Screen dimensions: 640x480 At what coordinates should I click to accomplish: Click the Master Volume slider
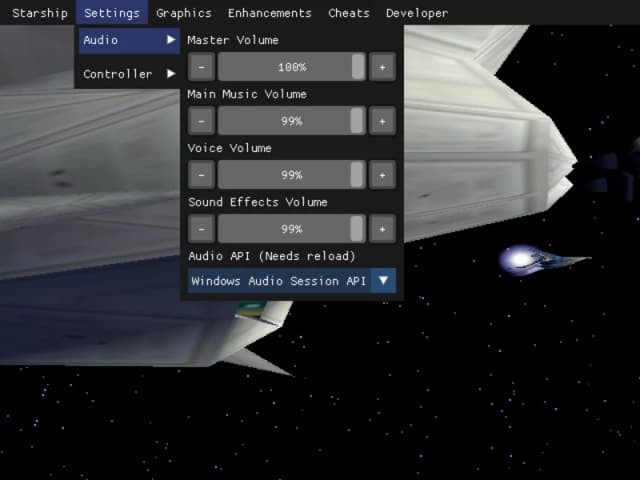(292, 67)
